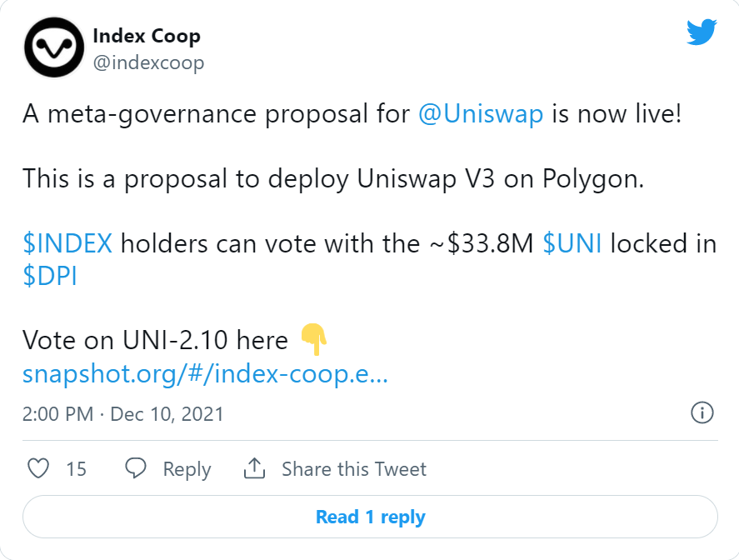Open the $INDEX cashtag link
The height and width of the screenshot is (560, 739).
(x=67, y=243)
